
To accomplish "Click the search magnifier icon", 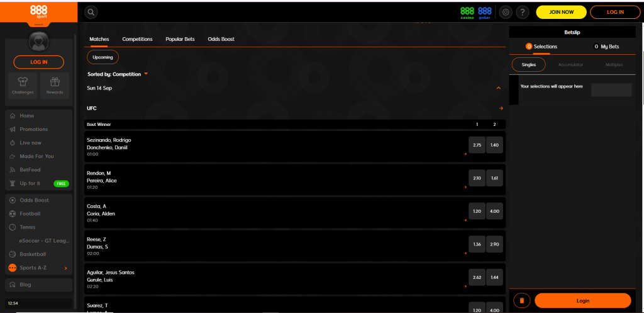I will pyautogui.click(x=91, y=12).
